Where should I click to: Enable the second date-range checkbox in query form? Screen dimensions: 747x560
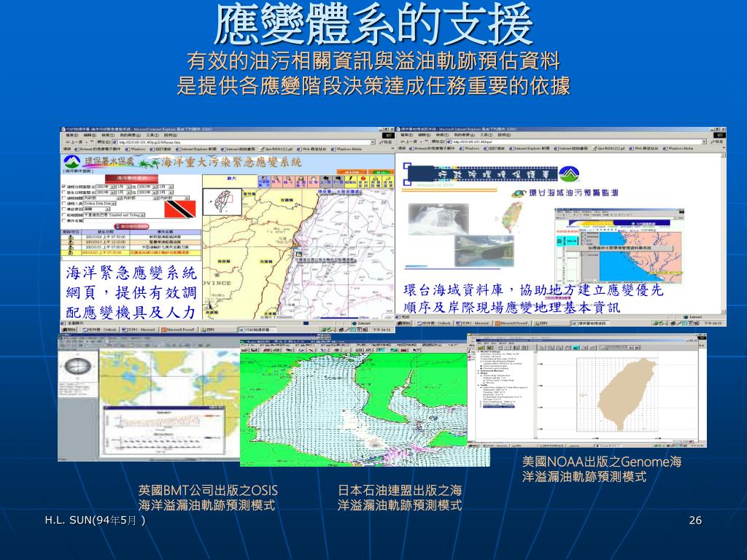(64, 192)
